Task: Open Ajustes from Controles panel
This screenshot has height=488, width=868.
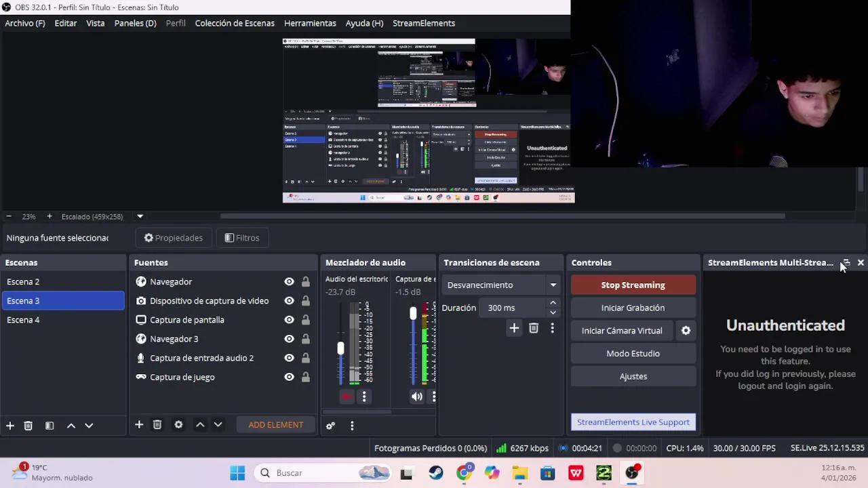Action: click(x=633, y=377)
